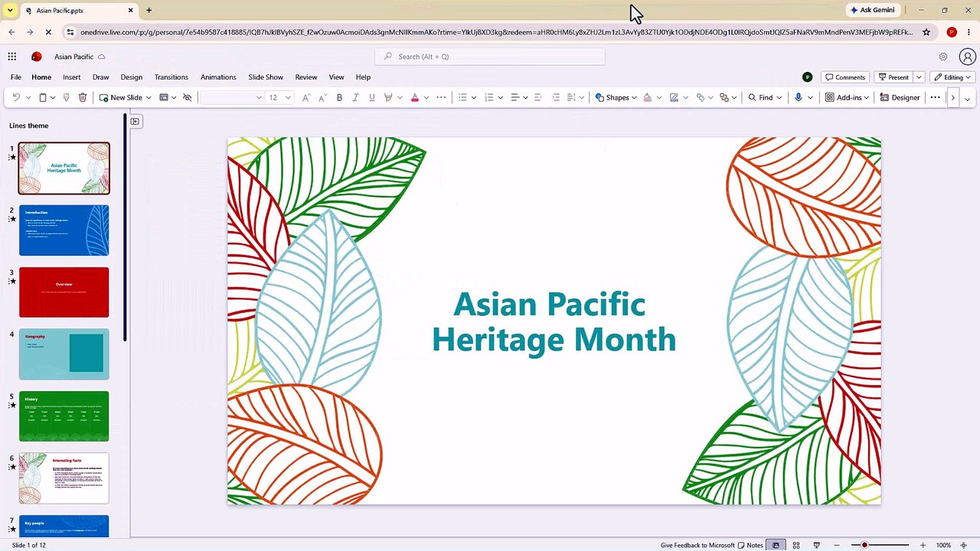Expand the New Slide dropdown arrow
Image resolution: width=980 pixels, height=551 pixels.
(x=149, y=98)
